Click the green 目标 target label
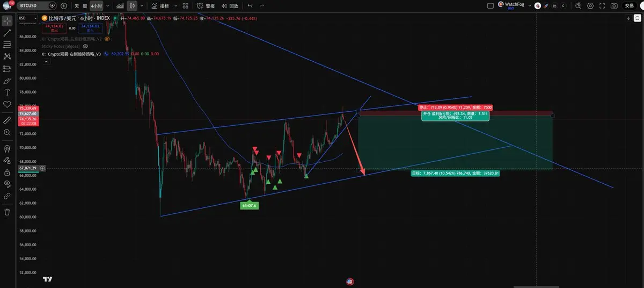Screen dimensions: 644x288 [456, 173]
